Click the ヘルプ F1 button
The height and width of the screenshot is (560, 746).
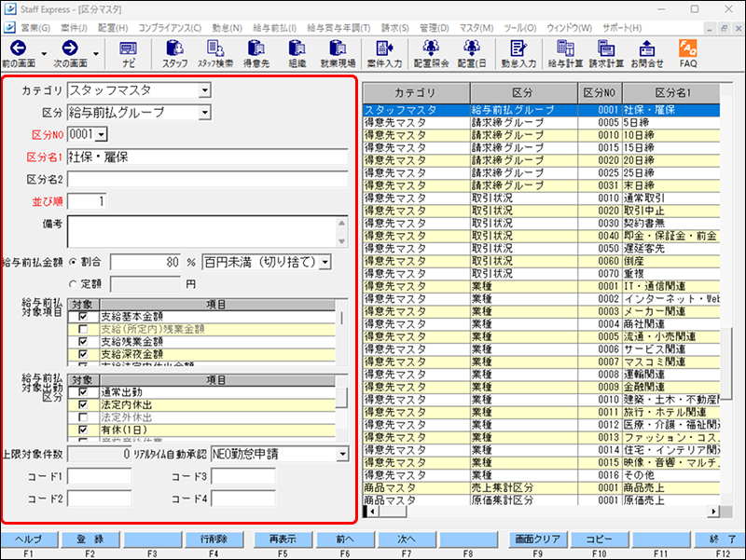(29, 540)
